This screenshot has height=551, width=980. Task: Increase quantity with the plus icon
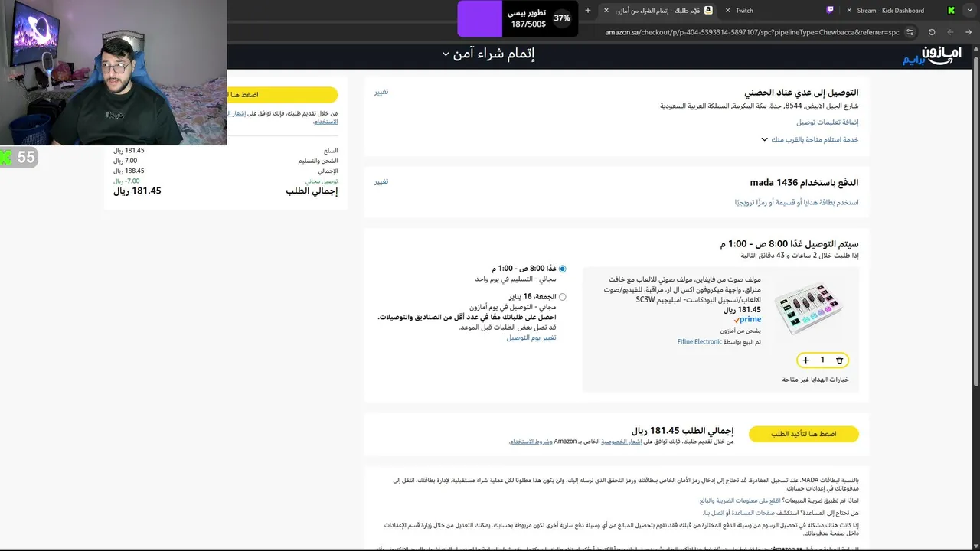(805, 360)
